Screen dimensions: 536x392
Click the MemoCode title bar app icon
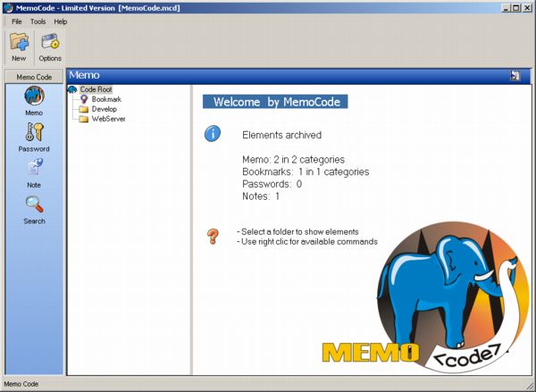pos(8,8)
